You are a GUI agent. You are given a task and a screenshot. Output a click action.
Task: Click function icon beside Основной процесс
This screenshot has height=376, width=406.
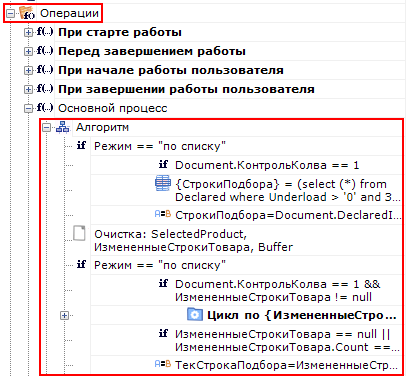coord(45,108)
